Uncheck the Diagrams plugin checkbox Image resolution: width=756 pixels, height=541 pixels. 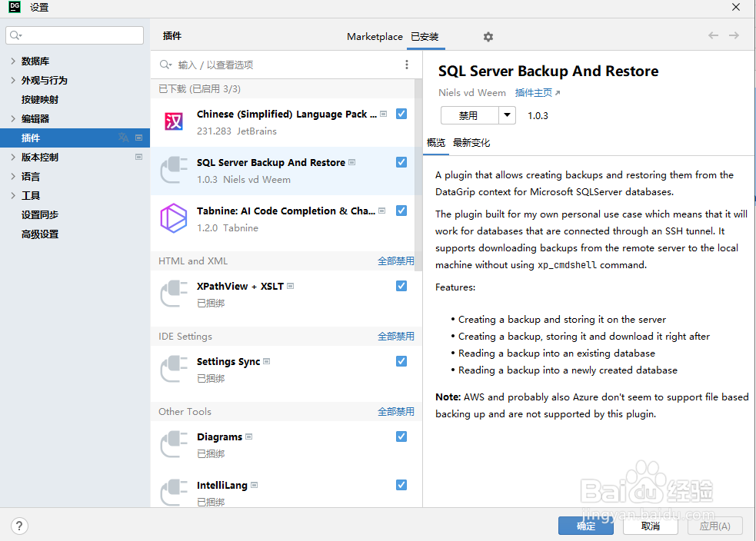click(401, 436)
